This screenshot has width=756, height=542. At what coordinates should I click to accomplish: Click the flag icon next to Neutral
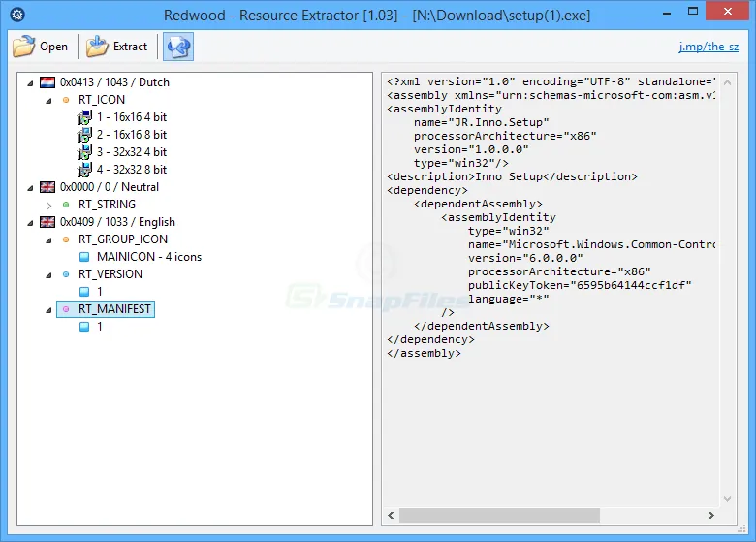click(47, 186)
